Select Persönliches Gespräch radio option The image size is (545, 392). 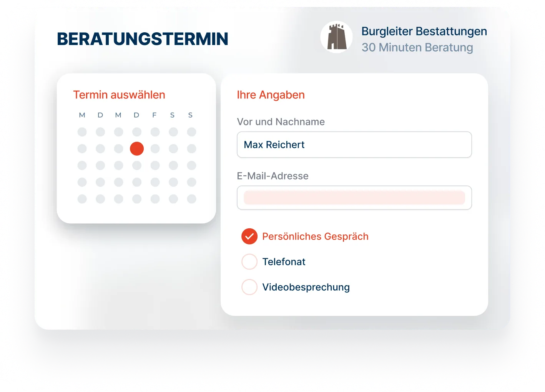pos(249,236)
